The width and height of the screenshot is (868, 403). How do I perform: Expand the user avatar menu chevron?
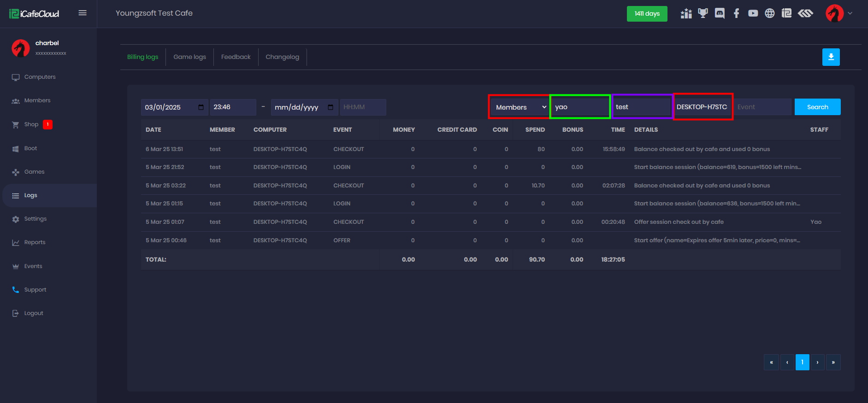850,13
